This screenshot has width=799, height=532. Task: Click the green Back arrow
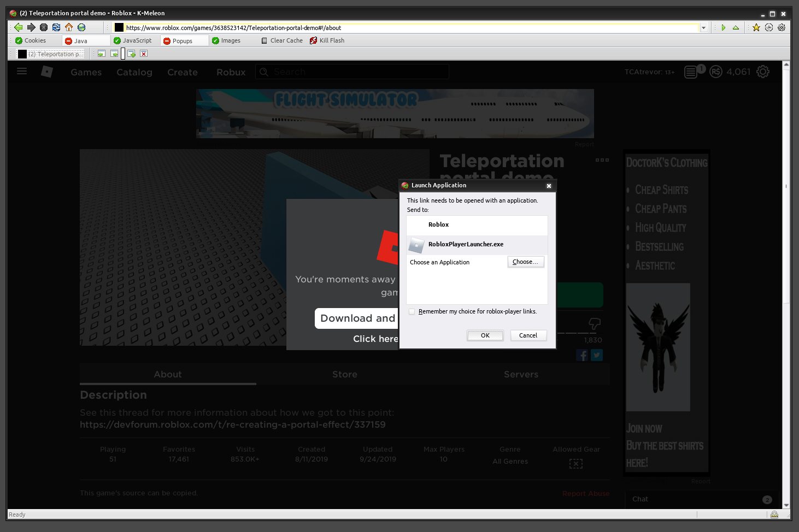point(19,27)
